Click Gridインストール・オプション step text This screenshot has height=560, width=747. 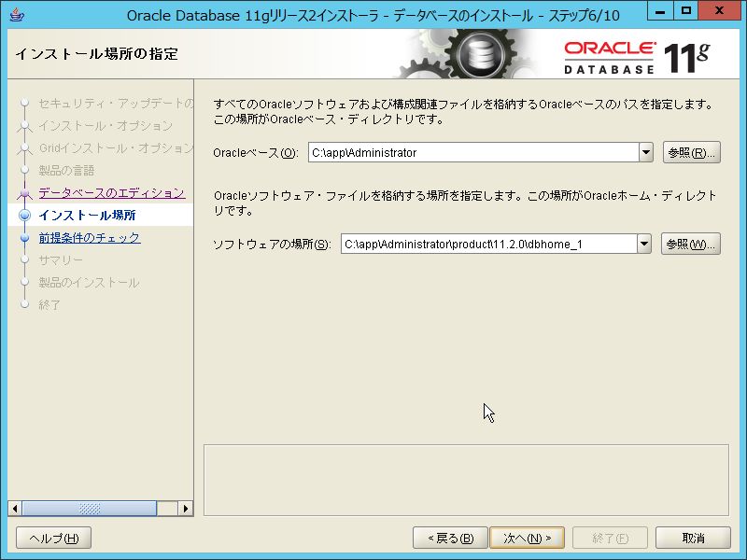coord(116,148)
